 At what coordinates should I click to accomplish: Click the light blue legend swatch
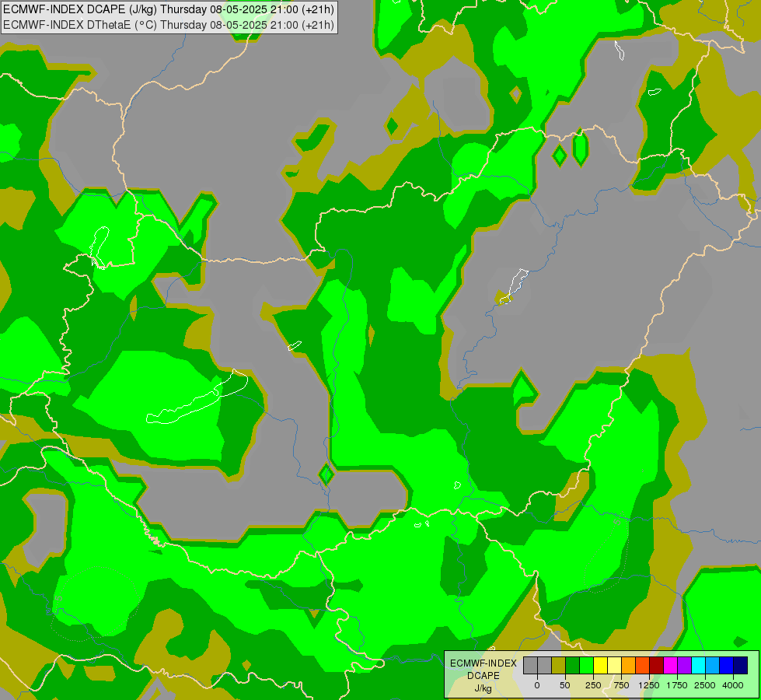tap(713, 665)
